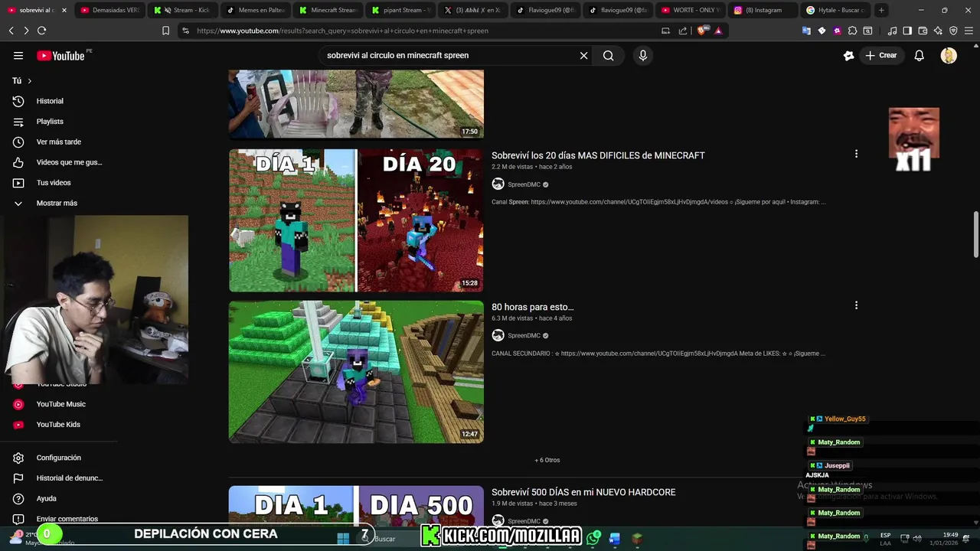Go forward in browser history
980x551 pixels.
click(26, 31)
